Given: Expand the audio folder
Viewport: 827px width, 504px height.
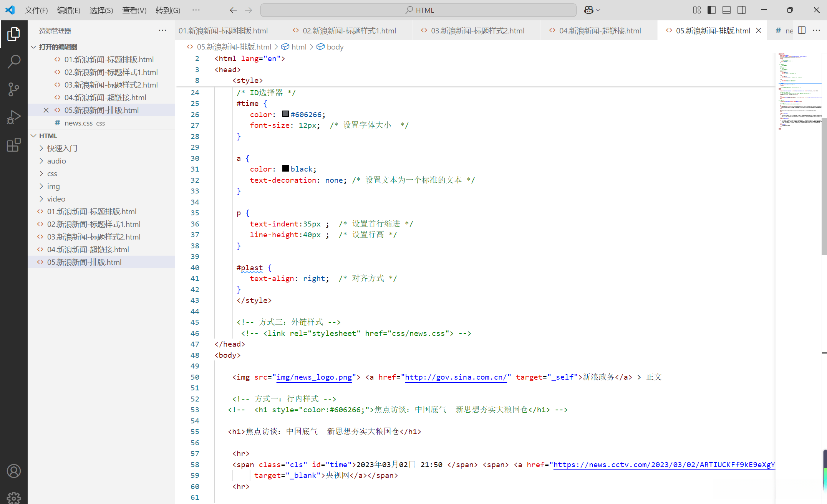Looking at the screenshot, I should (x=56, y=161).
